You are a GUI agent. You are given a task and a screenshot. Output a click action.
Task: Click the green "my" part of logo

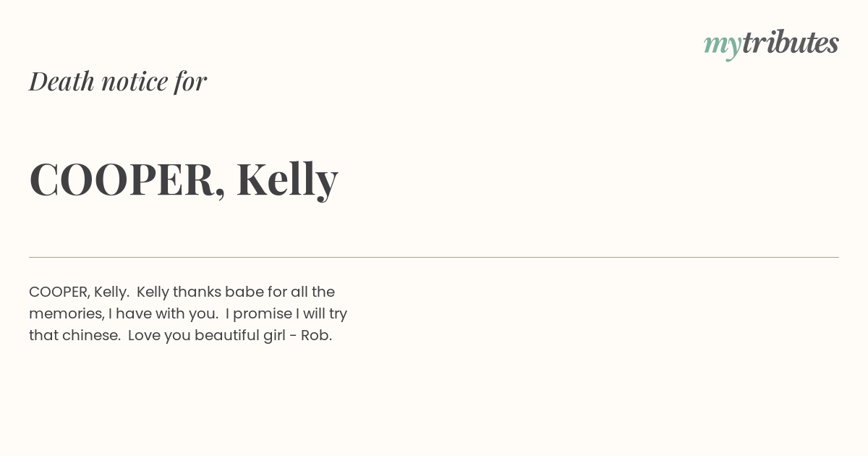point(722,46)
